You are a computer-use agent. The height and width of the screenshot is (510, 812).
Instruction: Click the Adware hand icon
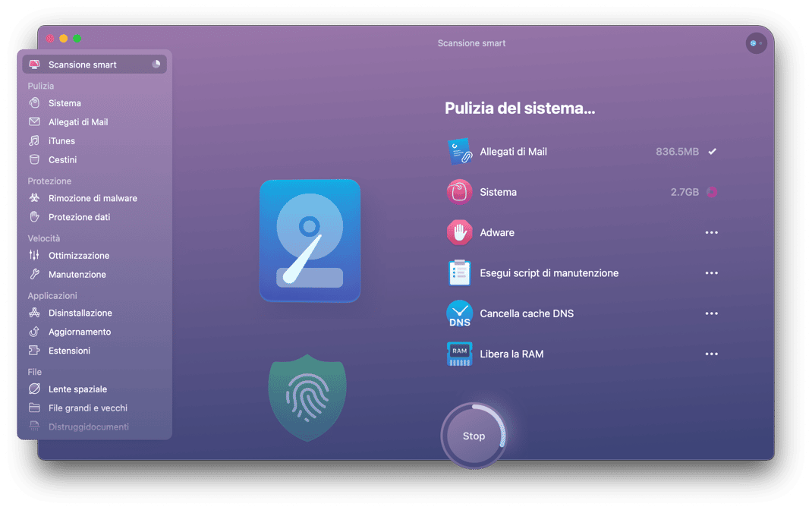pyautogui.click(x=459, y=232)
